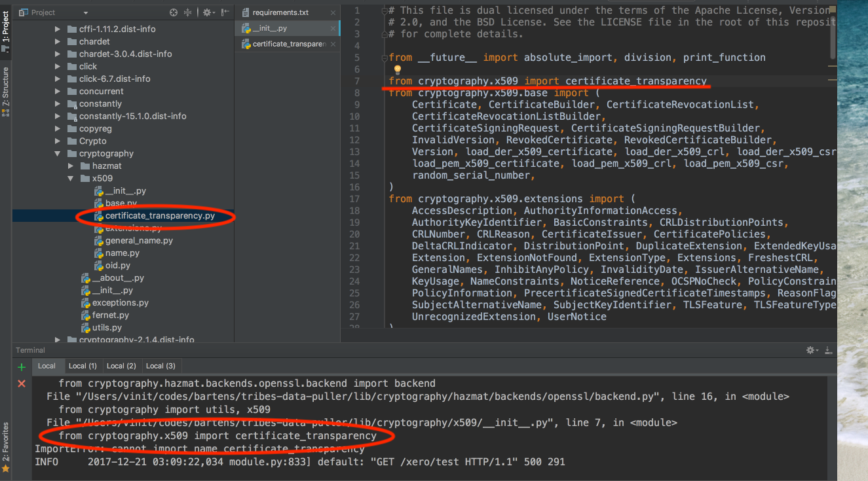This screenshot has height=481, width=868.
Task: Click the inspection status square above editor scrollbar
Action: click(x=833, y=9)
